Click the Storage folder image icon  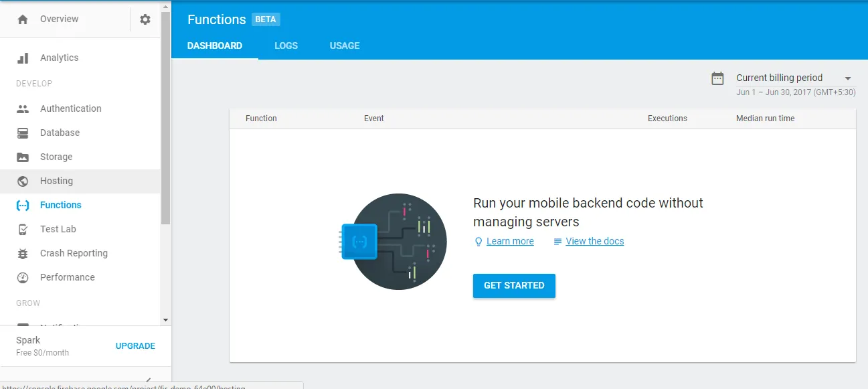click(23, 157)
